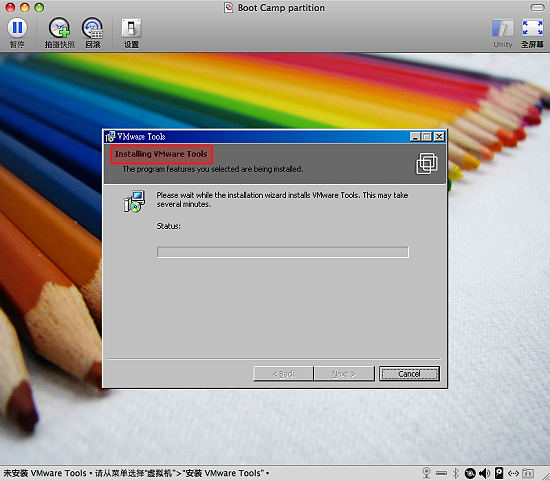550x481 pixels.
Task: Click the hard disk status icon
Action: click(x=499, y=473)
